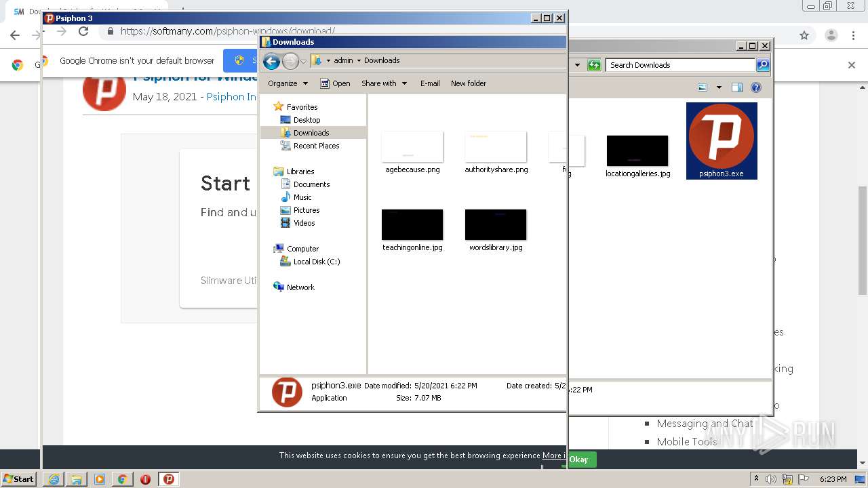Open Recent Places in navigation pane
Viewport: 868px width, 488px height.
pyautogui.click(x=316, y=146)
